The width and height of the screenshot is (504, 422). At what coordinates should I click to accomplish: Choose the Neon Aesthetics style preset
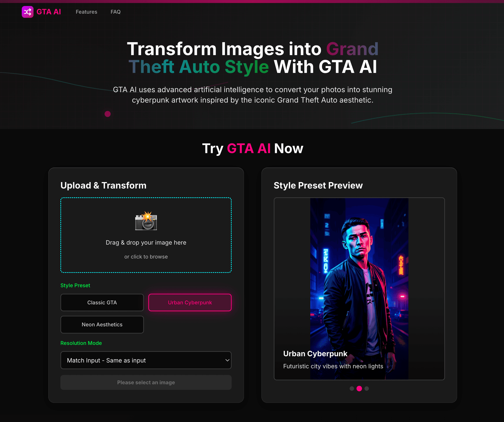pos(102,325)
